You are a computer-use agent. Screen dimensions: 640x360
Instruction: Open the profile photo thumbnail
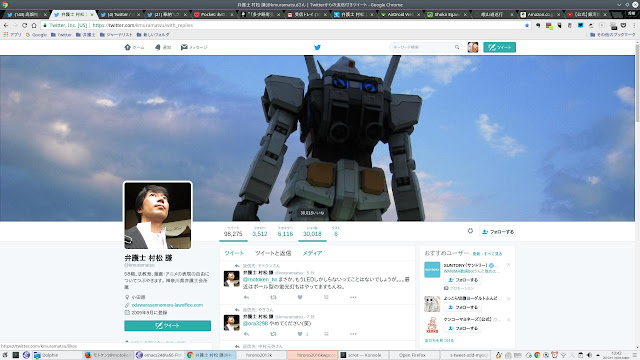tap(158, 215)
